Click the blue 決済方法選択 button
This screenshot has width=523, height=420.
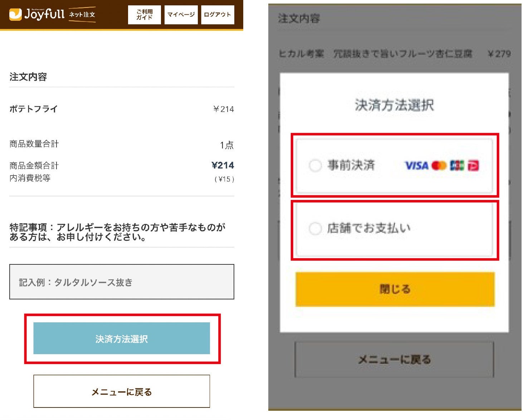122,338
